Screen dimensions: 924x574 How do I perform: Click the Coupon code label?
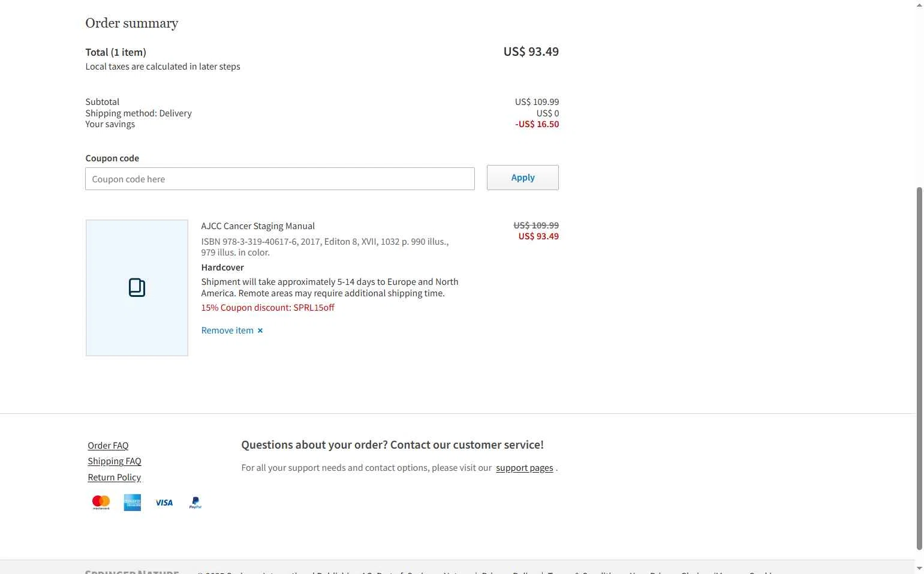[112, 158]
